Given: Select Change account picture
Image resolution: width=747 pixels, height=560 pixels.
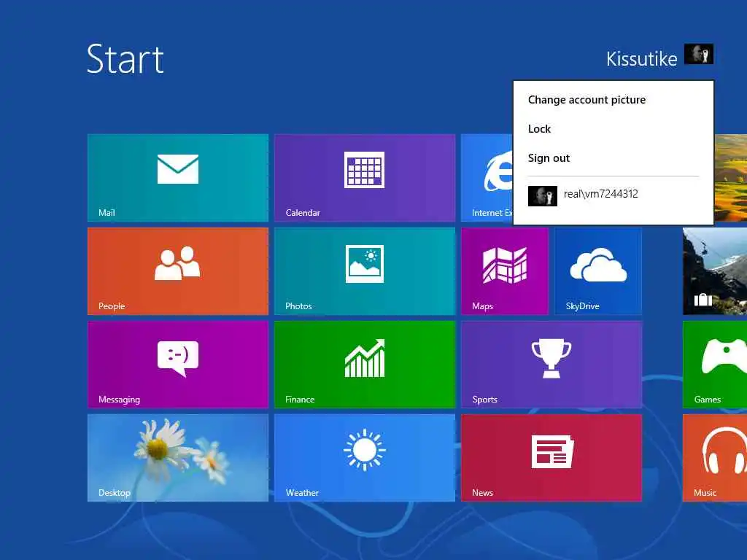Looking at the screenshot, I should coord(587,99).
